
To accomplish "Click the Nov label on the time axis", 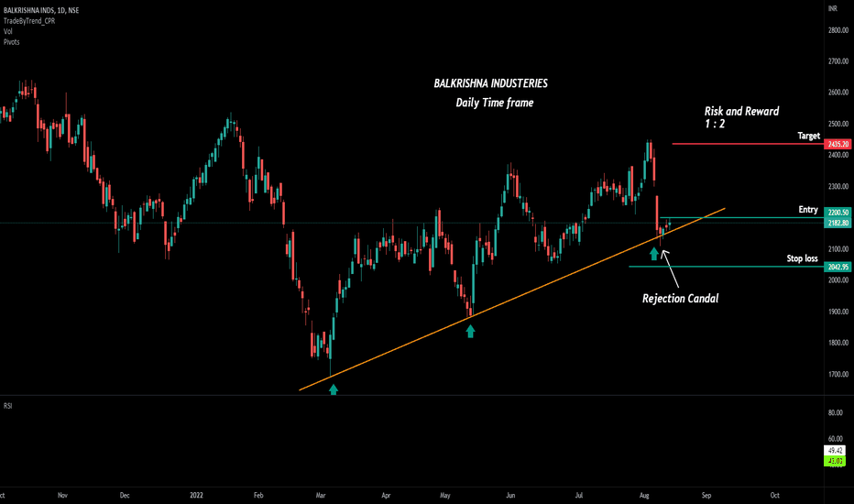I will (62, 495).
